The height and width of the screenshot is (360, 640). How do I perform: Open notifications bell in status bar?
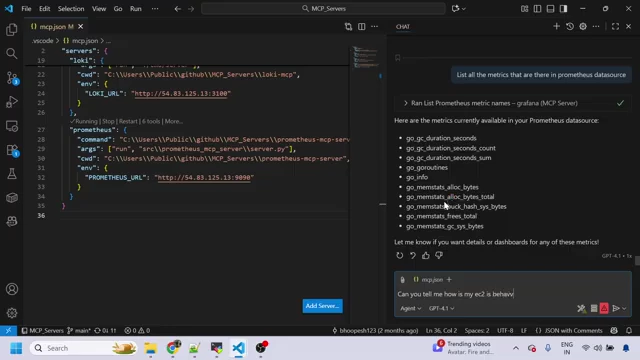[629, 331]
